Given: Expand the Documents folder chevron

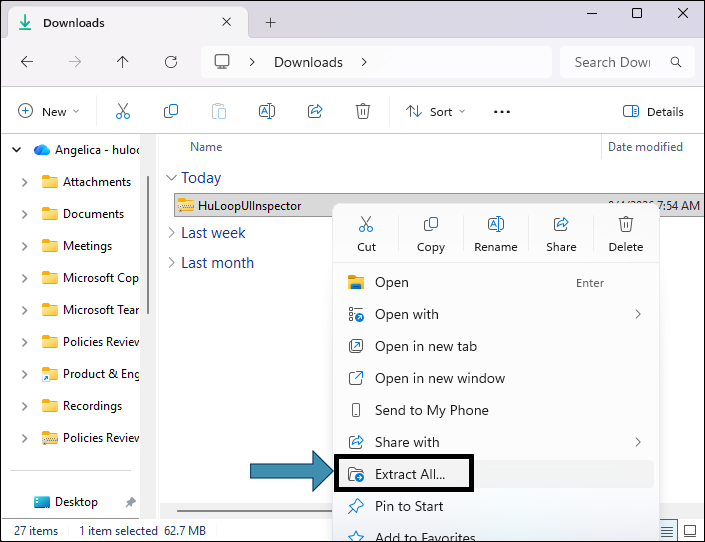Looking at the screenshot, I should pos(25,214).
